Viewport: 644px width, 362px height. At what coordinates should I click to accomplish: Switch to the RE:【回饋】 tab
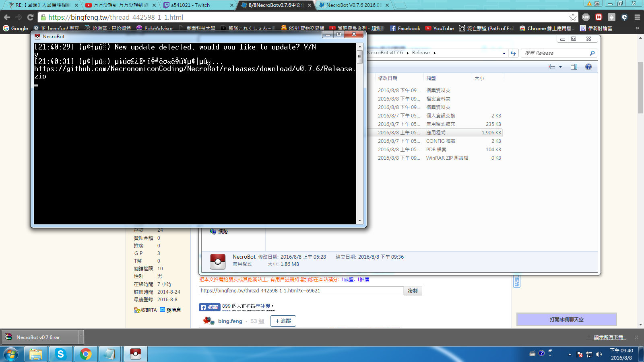[42, 5]
